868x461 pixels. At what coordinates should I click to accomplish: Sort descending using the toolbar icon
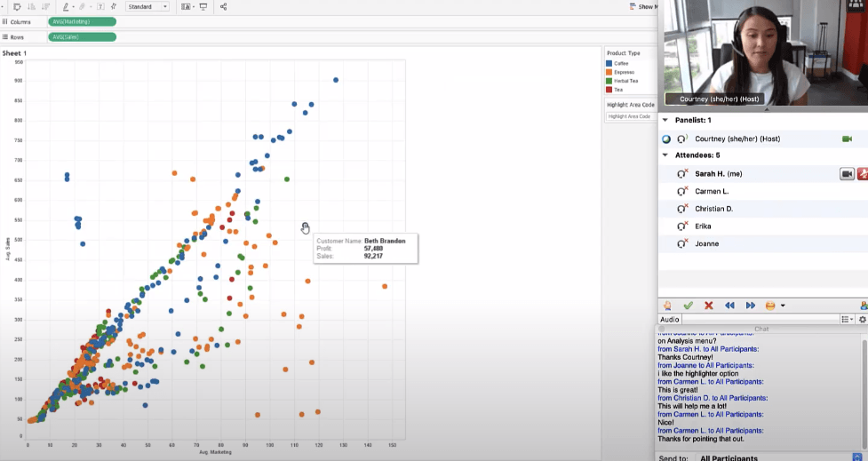[45, 6]
